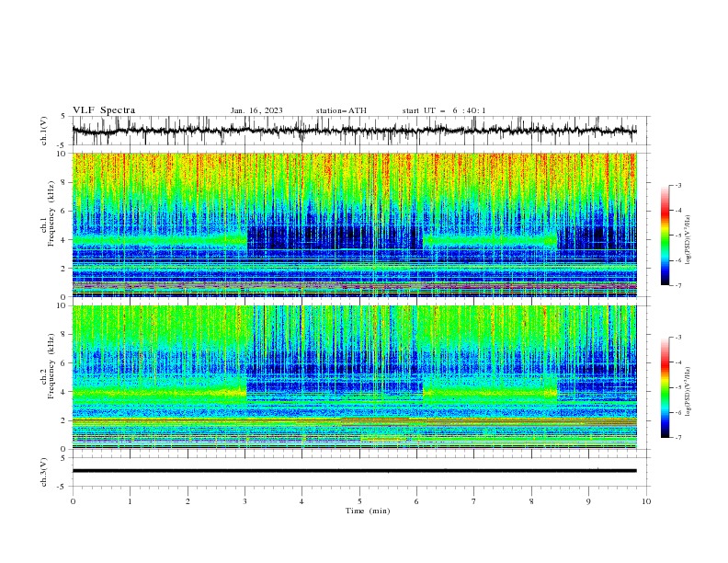Click the ch.2 frequency tick "10"
The height and width of the screenshot is (563, 728).
click(x=62, y=305)
